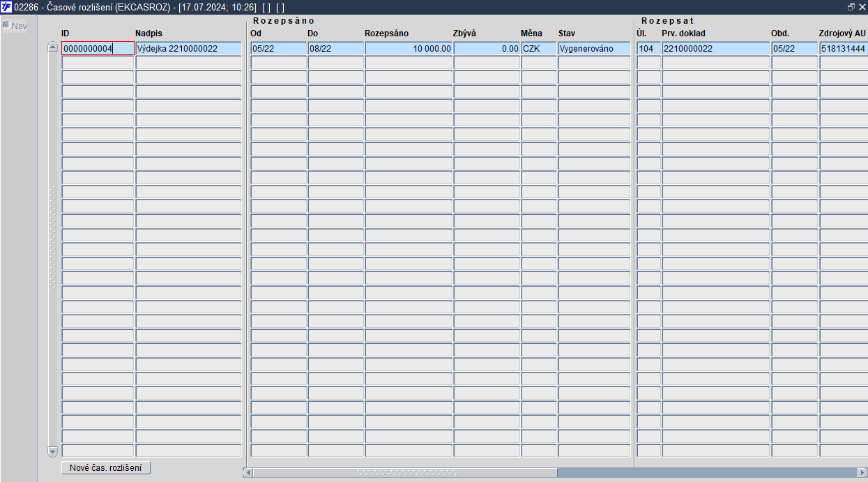
Task: Select Zdrojový AU value 518131444
Action: tap(844, 48)
